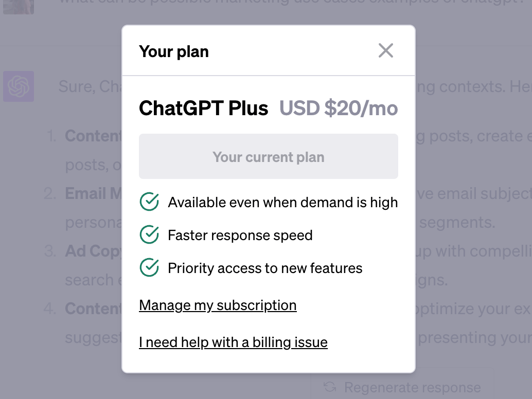Click checkmark icon beside Priority access feature
The width and height of the screenshot is (532, 399).
pyautogui.click(x=149, y=268)
